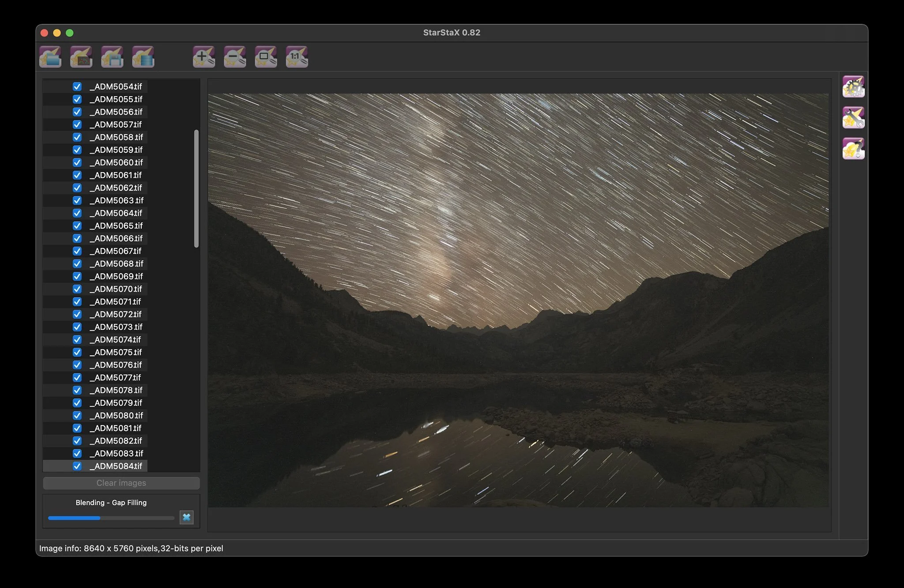Click the Clear images button
This screenshot has width=904, height=588.
(x=121, y=483)
